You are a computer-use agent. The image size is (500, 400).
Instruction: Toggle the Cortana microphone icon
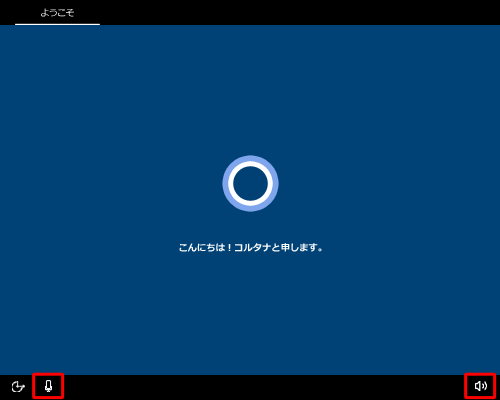click(49, 386)
